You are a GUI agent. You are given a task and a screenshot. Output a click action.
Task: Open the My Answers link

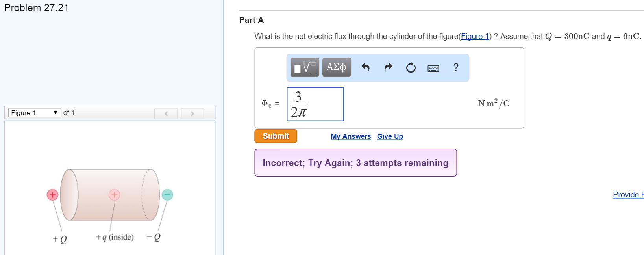point(350,136)
